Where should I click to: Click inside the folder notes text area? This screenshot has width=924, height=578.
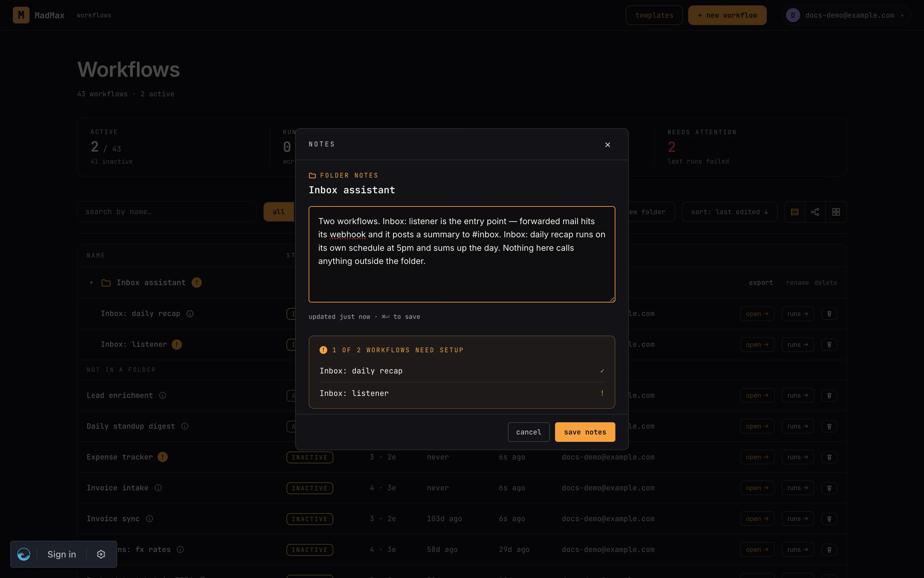coord(462,254)
